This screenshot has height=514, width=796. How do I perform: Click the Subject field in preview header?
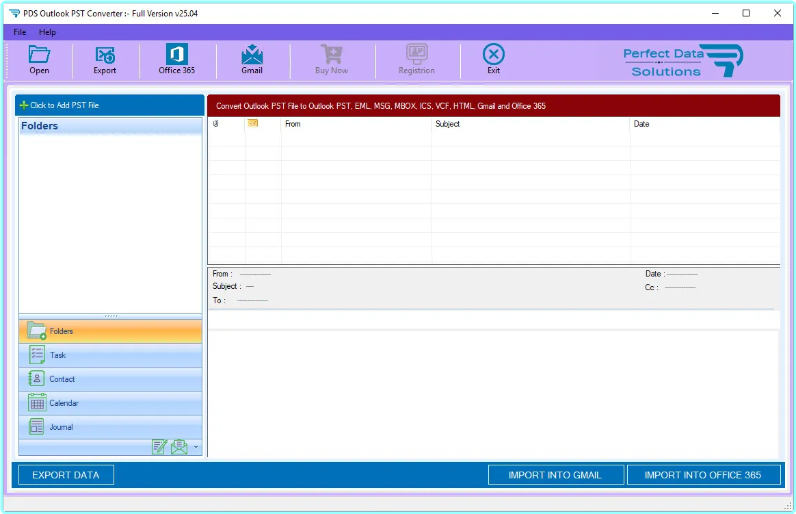click(x=233, y=286)
